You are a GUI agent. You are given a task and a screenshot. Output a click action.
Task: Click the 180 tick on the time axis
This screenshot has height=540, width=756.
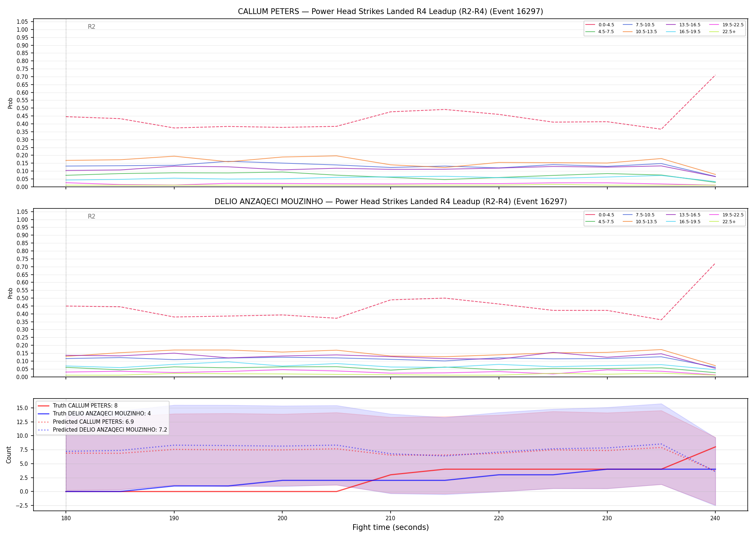[x=66, y=518]
